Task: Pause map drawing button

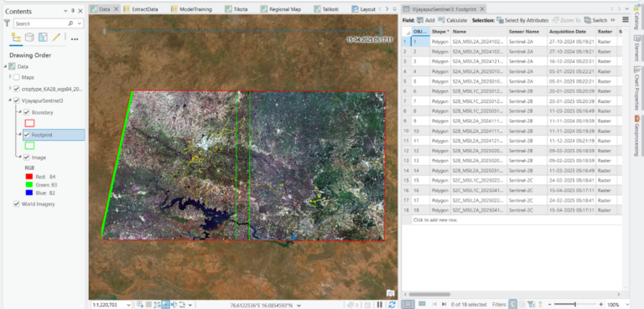Action: [x=380, y=305]
